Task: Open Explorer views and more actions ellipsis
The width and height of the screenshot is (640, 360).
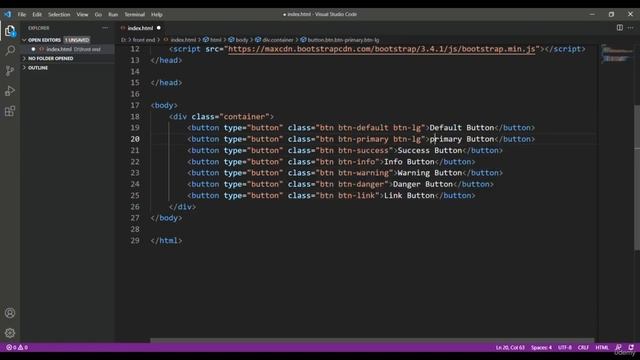Action: point(105,28)
